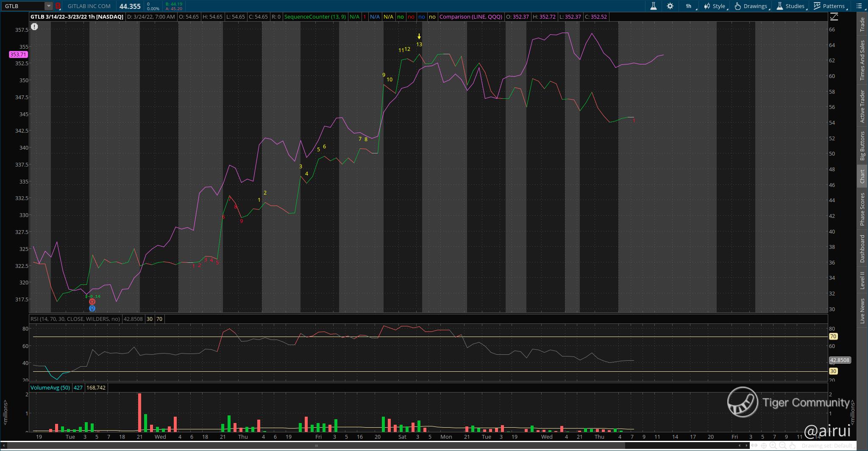The height and width of the screenshot is (451, 868).
Task: Open the Studies menu
Action: [791, 6]
